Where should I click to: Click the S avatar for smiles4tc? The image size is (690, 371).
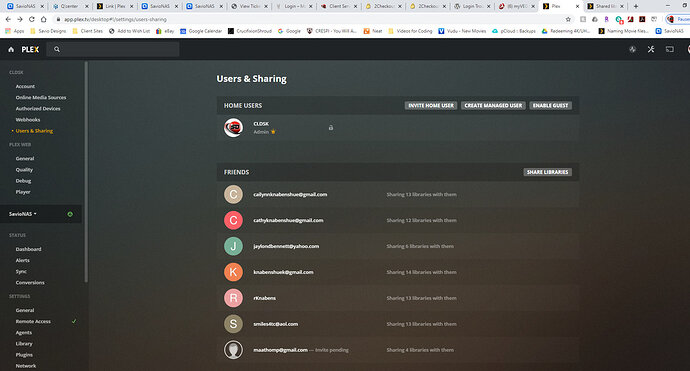(233, 324)
